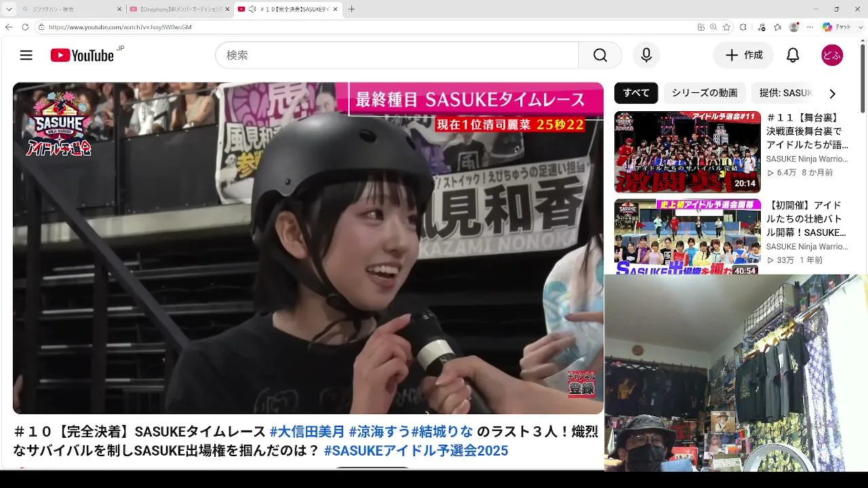The width and height of the screenshot is (868, 488).
Task: Open browser settings and more menu
Action: click(810, 27)
